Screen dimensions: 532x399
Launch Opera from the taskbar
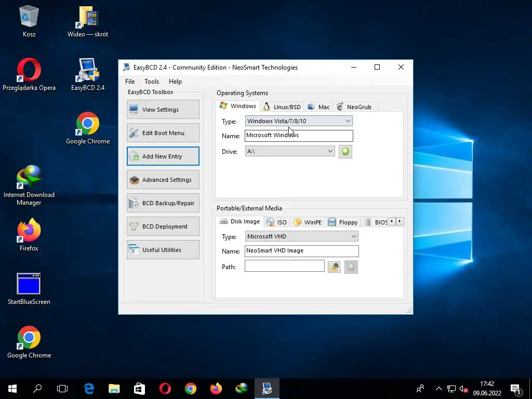[x=165, y=389]
